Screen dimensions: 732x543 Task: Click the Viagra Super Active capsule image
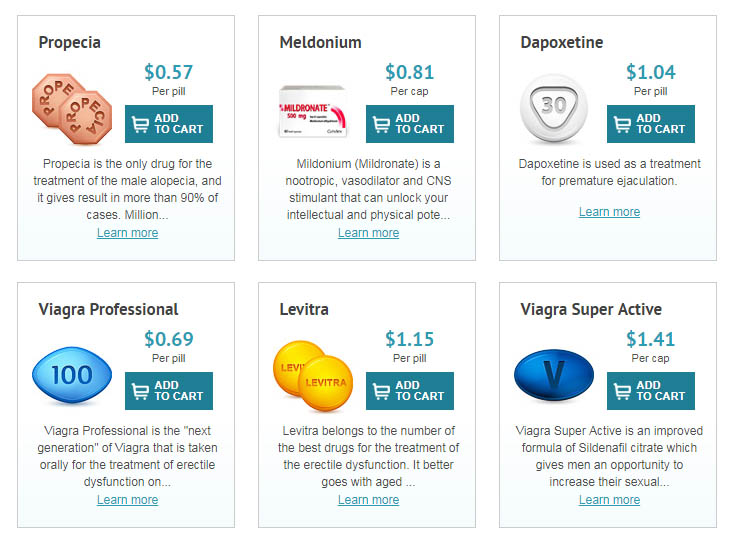(558, 376)
